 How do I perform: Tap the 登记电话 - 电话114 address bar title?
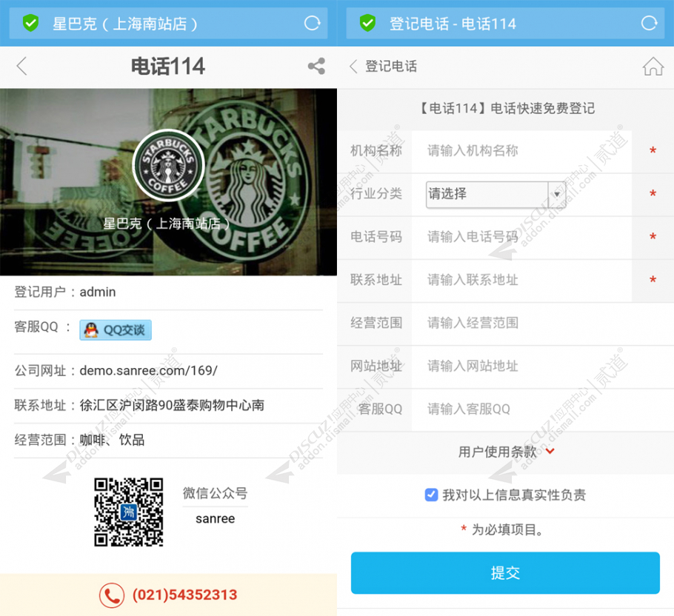click(x=453, y=24)
